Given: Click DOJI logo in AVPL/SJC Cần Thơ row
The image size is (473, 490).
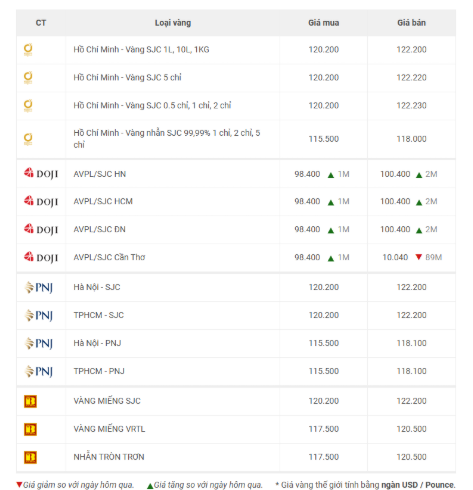Looking at the screenshot, I should tap(41, 257).
